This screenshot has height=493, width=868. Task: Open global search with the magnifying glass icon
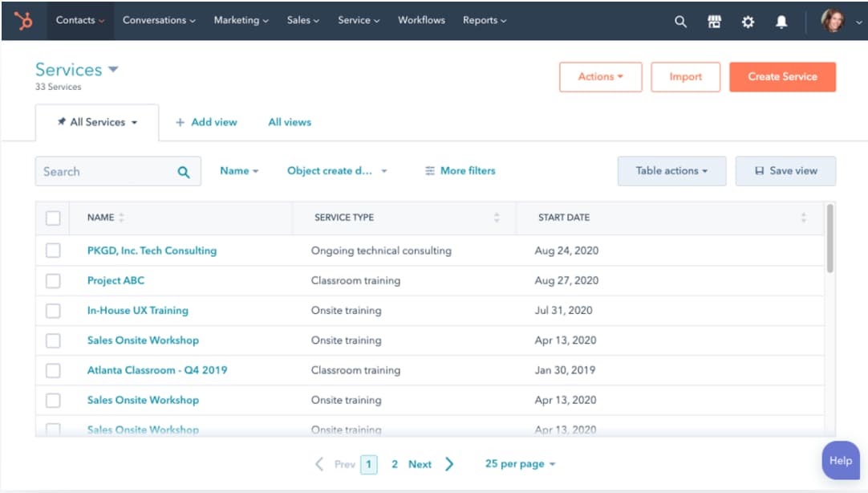coord(679,22)
